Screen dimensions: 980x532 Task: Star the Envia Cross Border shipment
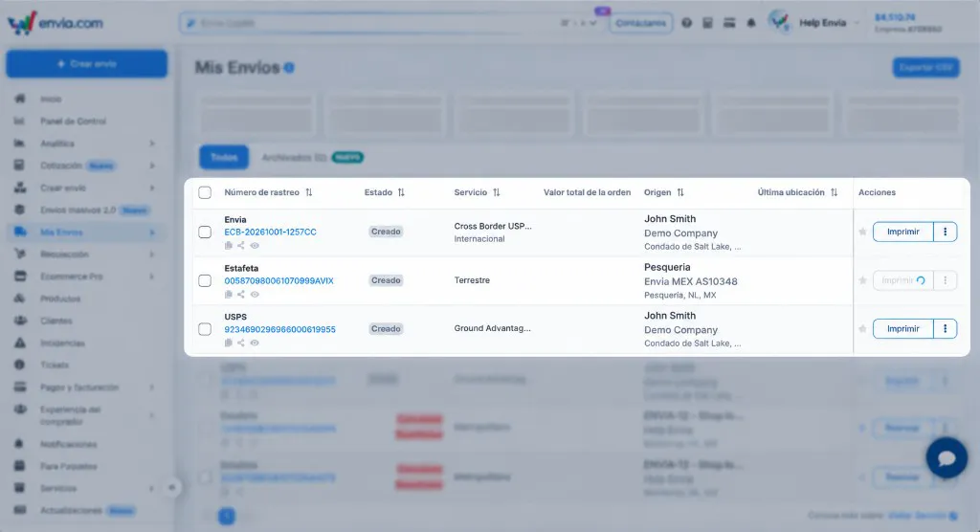point(862,232)
